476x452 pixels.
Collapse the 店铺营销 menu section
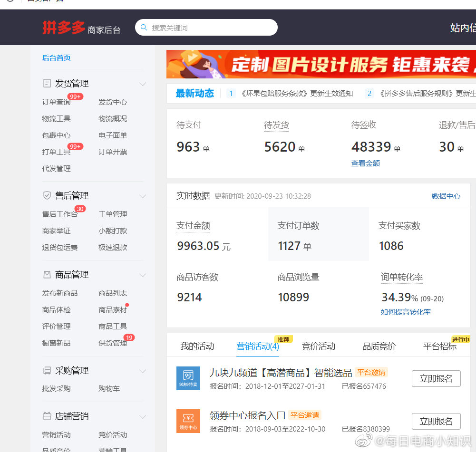pos(142,416)
